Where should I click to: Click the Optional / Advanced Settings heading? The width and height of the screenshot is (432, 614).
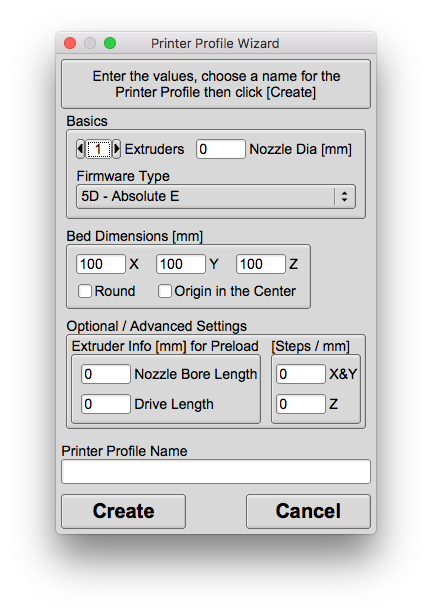157,326
